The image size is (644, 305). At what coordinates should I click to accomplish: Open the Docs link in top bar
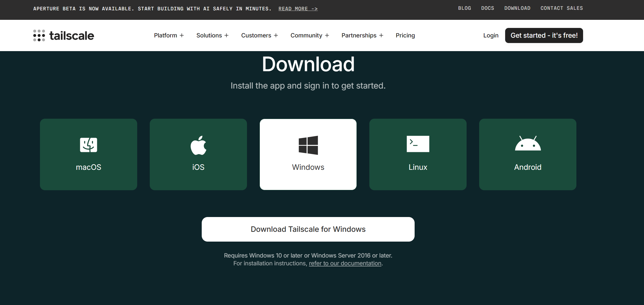coord(488,8)
